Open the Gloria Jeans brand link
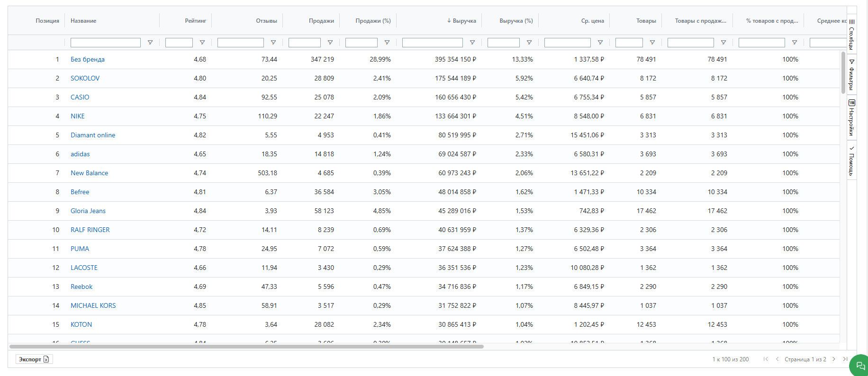The width and height of the screenshot is (868, 376). [x=88, y=211]
